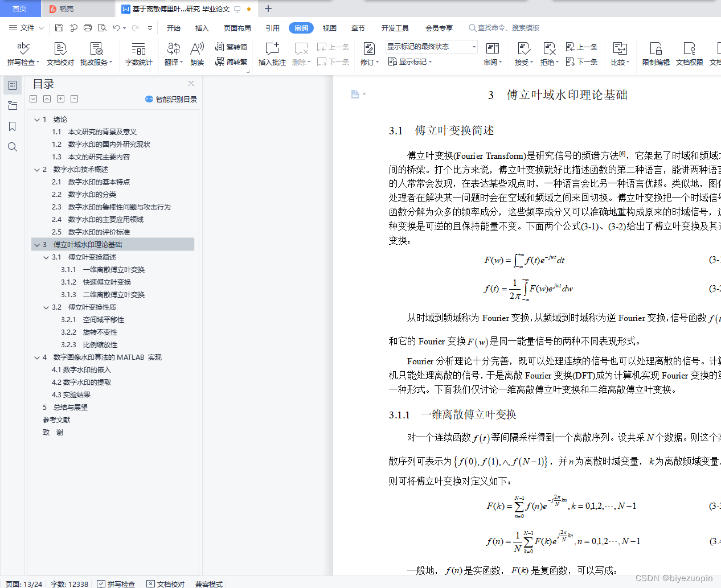Viewport: 721px width, 588px height.
Task: Insert a comment with 插入批注
Action: tap(272, 54)
